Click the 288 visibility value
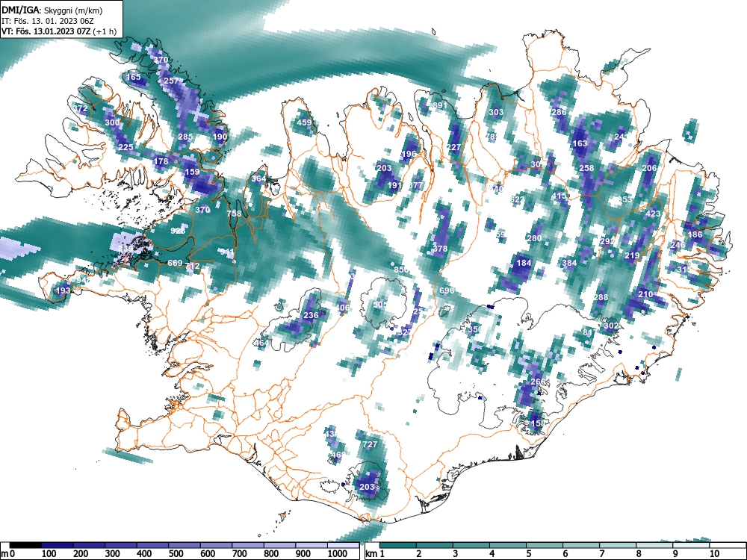 pos(601,297)
